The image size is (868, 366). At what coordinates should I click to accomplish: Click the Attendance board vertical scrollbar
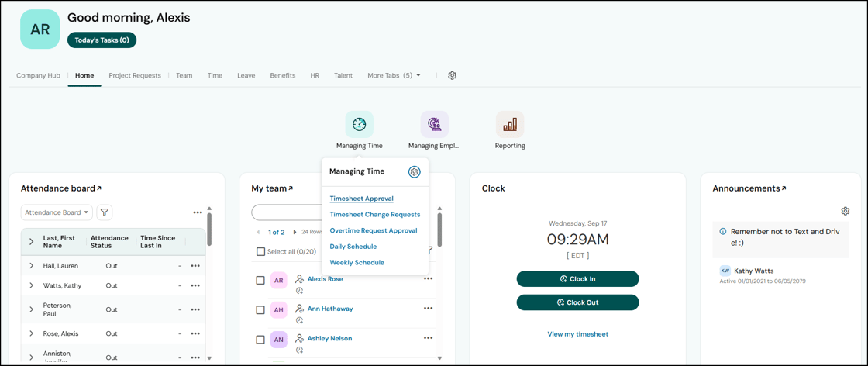209,230
